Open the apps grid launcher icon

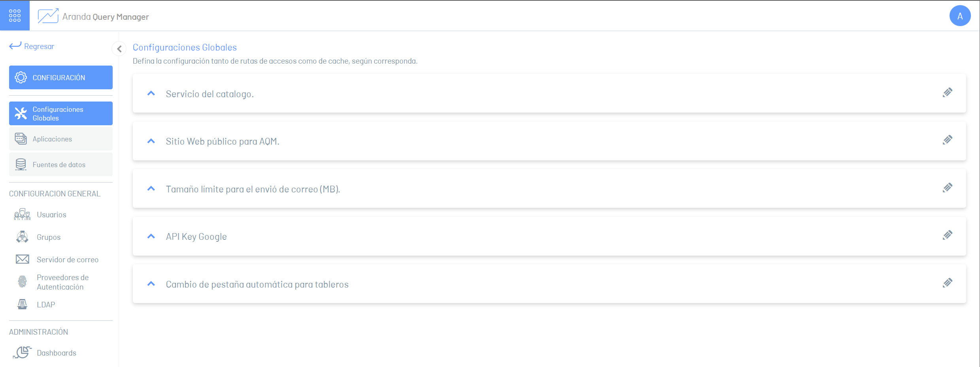[15, 15]
